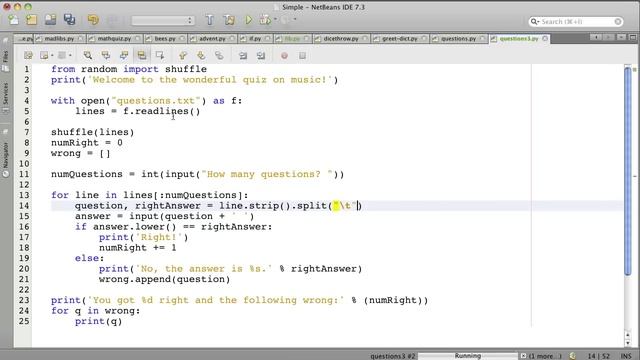The width and height of the screenshot is (640, 360).
Task: Stop macro recording square icon
Action: pos(302,56)
